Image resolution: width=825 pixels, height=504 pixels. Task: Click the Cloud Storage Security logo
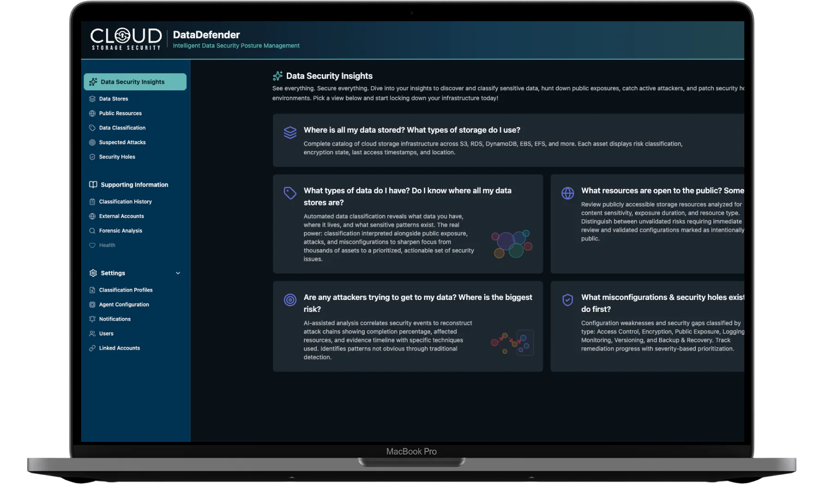coord(126,39)
